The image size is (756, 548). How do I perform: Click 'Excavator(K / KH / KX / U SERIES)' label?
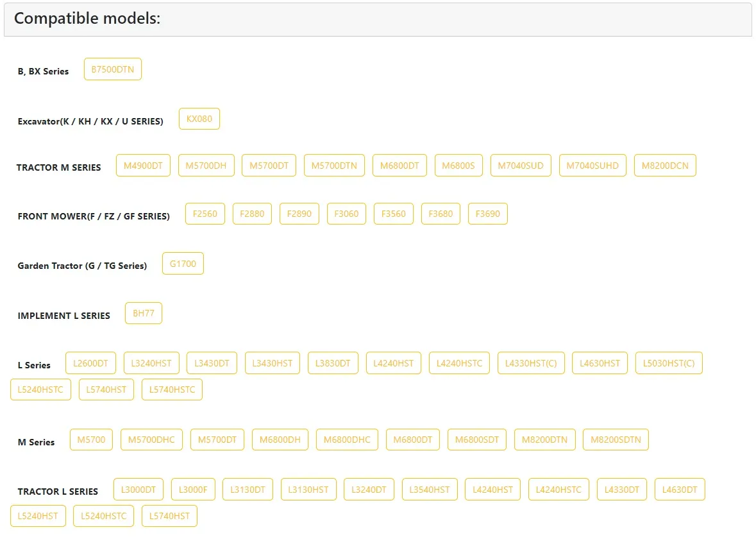click(90, 121)
